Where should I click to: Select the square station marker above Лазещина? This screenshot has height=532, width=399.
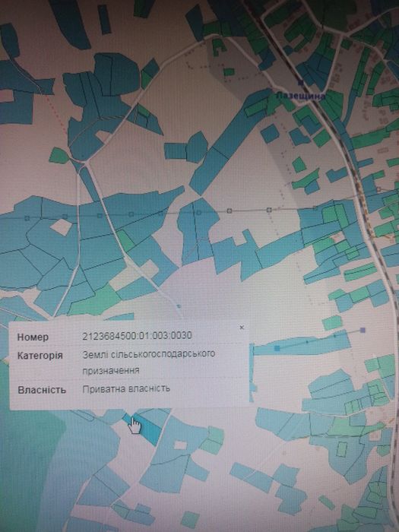tap(300, 82)
